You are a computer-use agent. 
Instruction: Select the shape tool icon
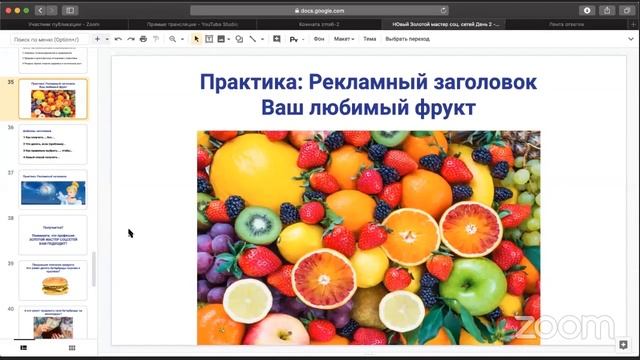pos(239,39)
